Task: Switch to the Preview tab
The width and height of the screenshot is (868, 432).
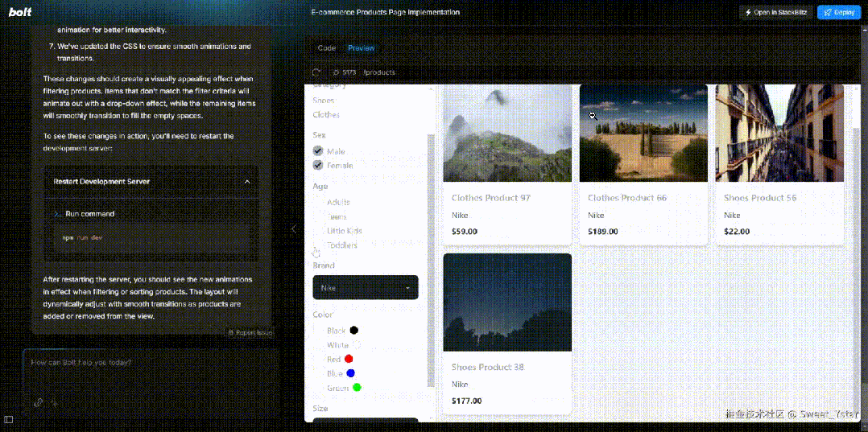Action: tap(361, 48)
